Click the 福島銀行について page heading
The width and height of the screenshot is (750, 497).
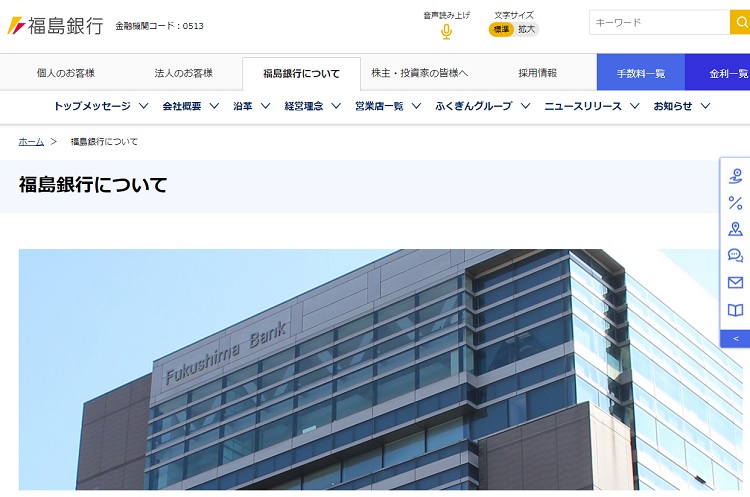coord(93,185)
